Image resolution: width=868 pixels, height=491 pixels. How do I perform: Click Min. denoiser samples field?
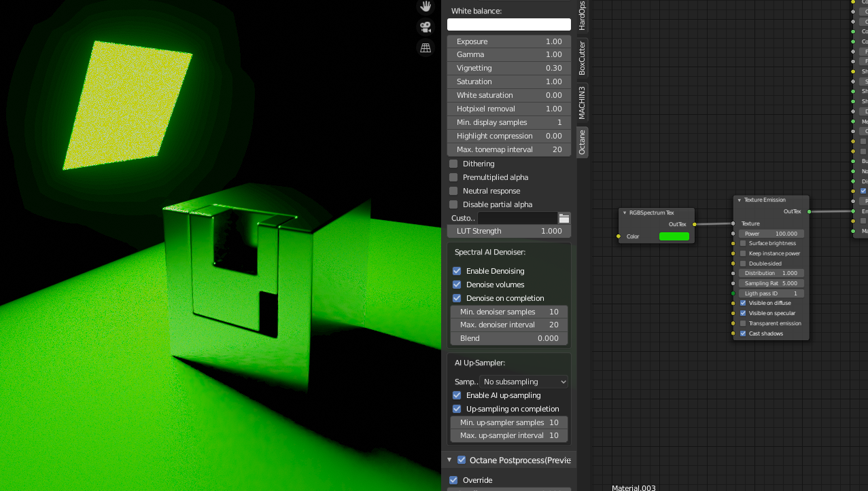pyautogui.click(x=509, y=312)
